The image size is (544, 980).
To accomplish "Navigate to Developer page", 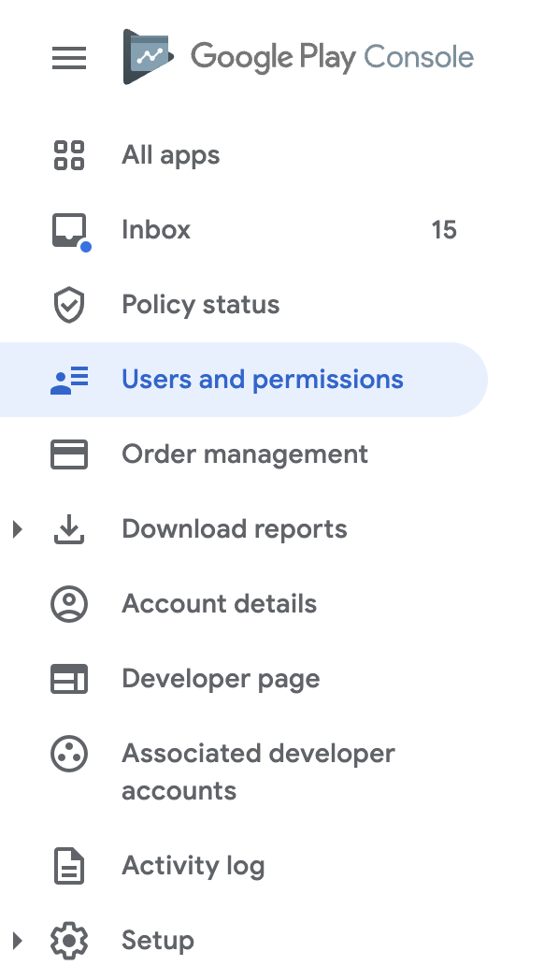I will 221,679.
